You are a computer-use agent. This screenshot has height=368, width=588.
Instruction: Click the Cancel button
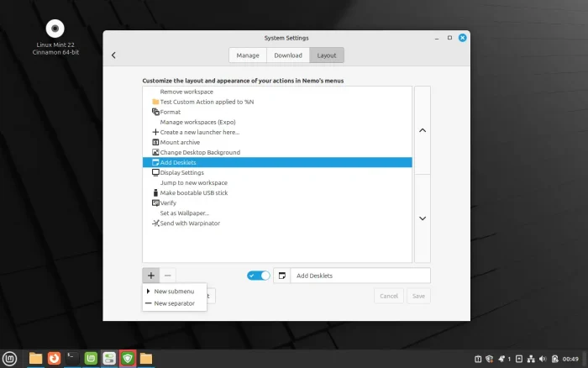pos(388,296)
